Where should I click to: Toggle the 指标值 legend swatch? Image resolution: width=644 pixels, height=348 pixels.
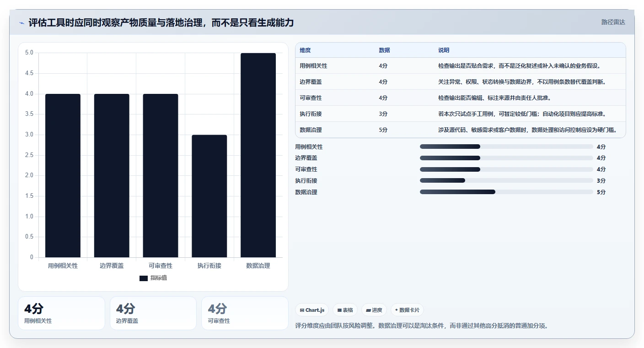coord(144,278)
